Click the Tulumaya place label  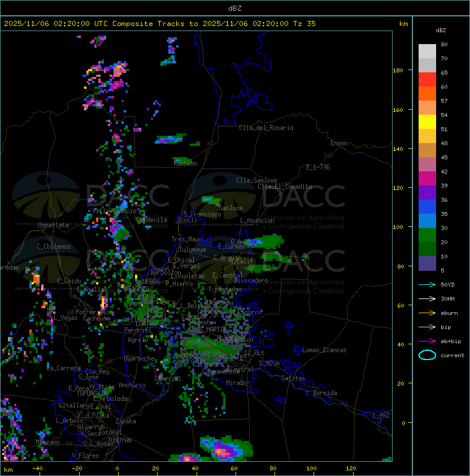point(193,249)
